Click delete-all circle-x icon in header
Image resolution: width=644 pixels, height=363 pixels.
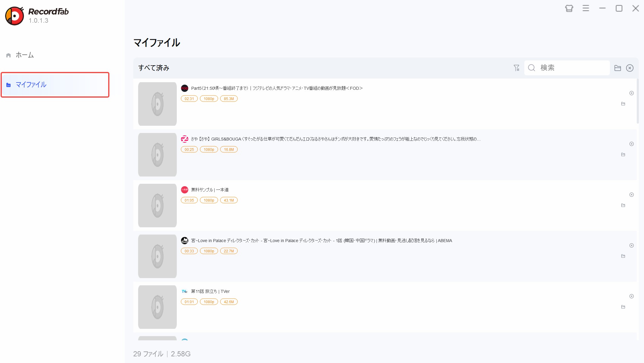pyautogui.click(x=630, y=68)
